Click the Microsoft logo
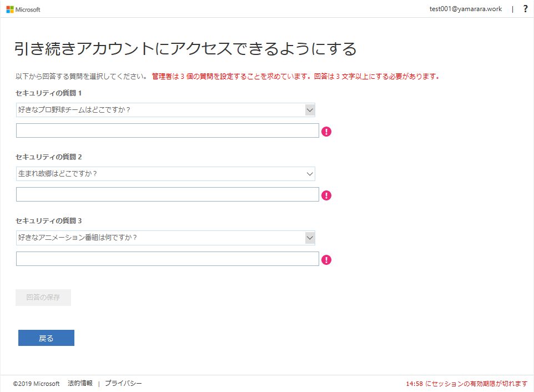The height and width of the screenshot is (392, 534). pos(23,9)
